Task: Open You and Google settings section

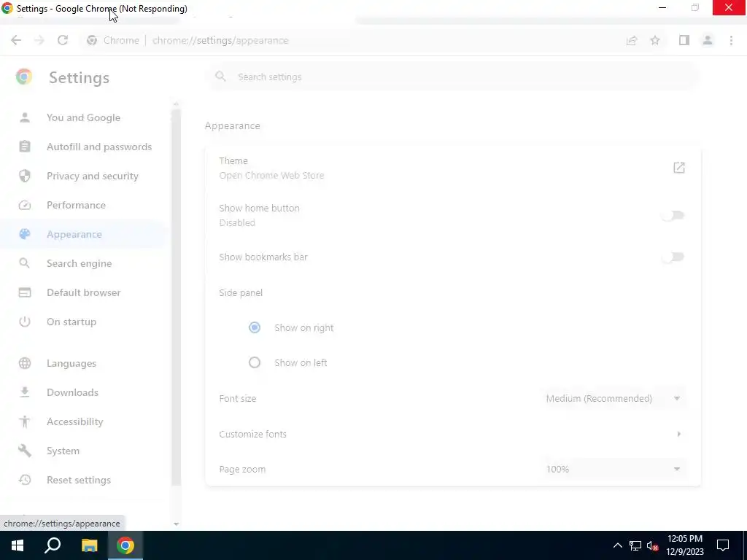Action: [83, 117]
